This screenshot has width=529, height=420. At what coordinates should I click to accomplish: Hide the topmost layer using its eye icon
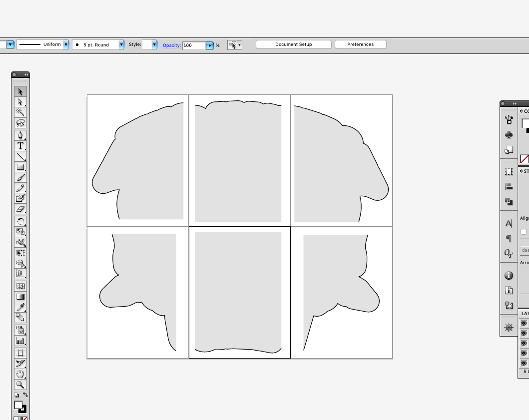523,323
